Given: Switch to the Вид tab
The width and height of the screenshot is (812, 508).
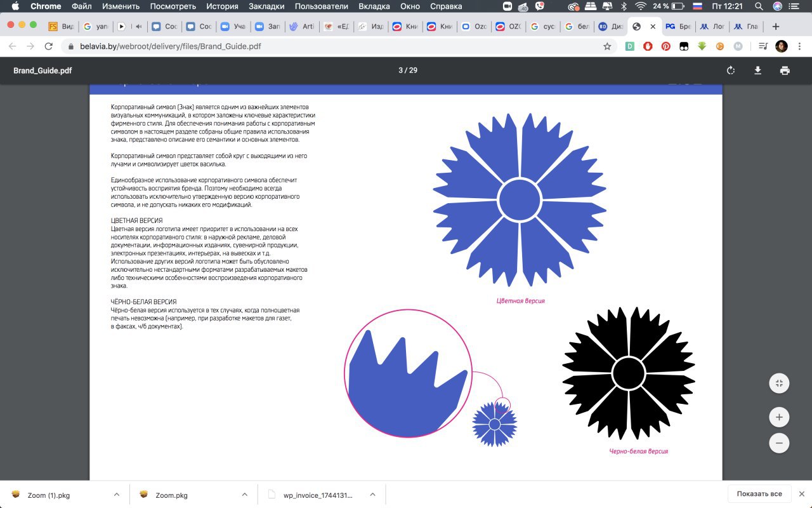Looking at the screenshot, I should pos(62,27).
